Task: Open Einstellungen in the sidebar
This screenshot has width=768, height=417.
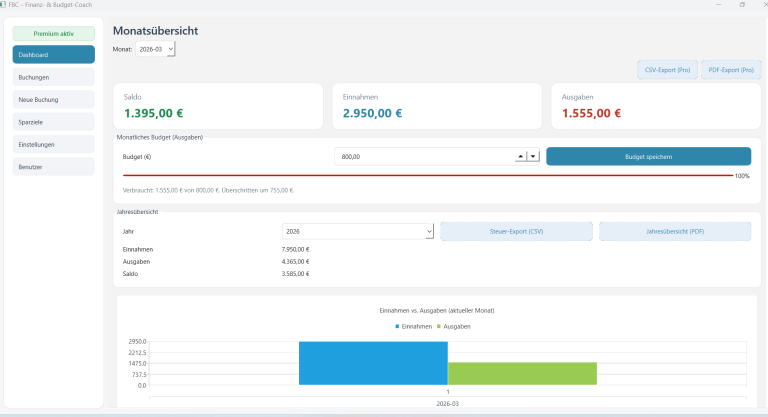Action: (x=54, y=144)
